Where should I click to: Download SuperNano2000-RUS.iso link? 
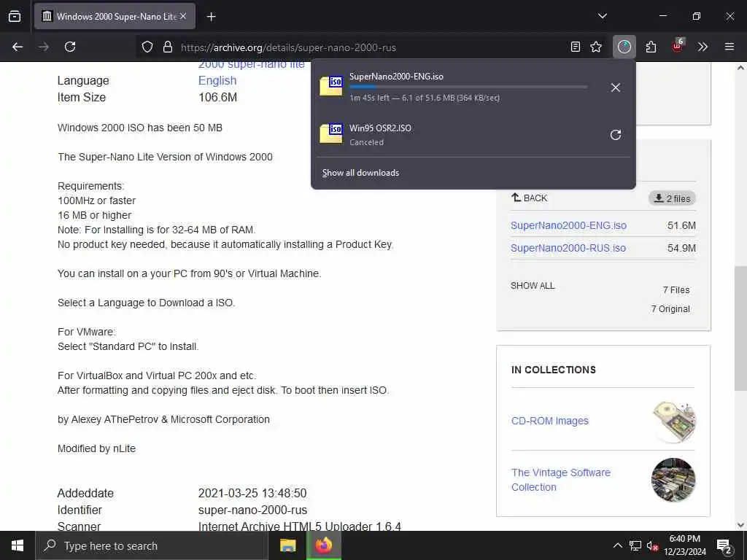point(568,248)
